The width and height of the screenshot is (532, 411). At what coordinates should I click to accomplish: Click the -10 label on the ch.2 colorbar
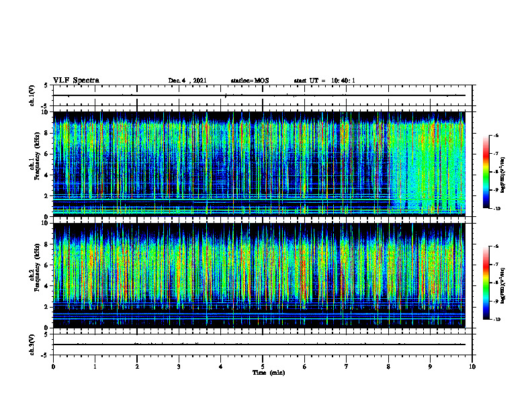pos(496,320)
